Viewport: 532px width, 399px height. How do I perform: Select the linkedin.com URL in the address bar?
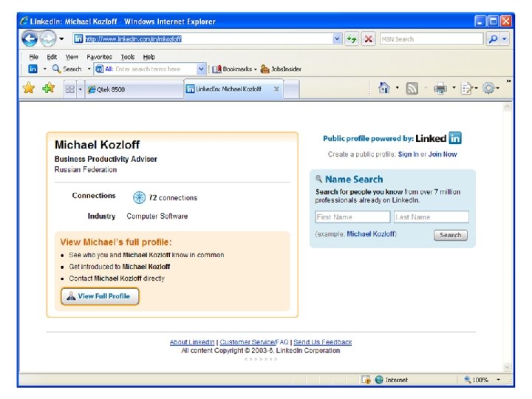(x=133, y=39)
